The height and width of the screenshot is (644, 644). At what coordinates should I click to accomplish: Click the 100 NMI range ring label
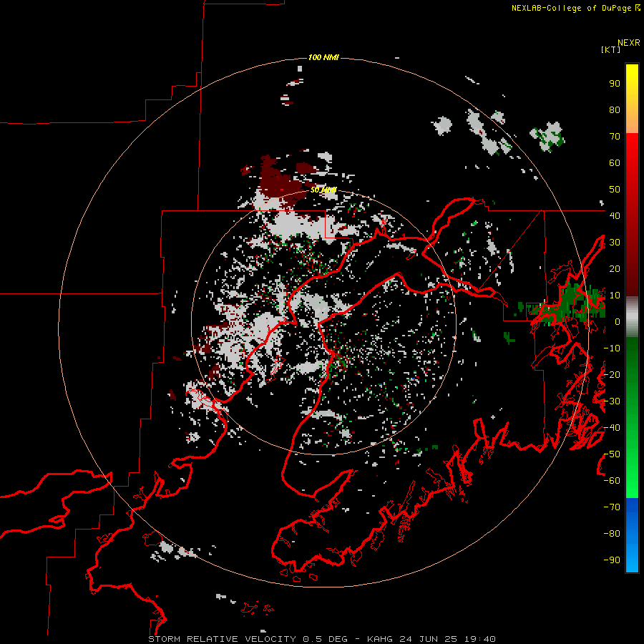pos(323,57)
